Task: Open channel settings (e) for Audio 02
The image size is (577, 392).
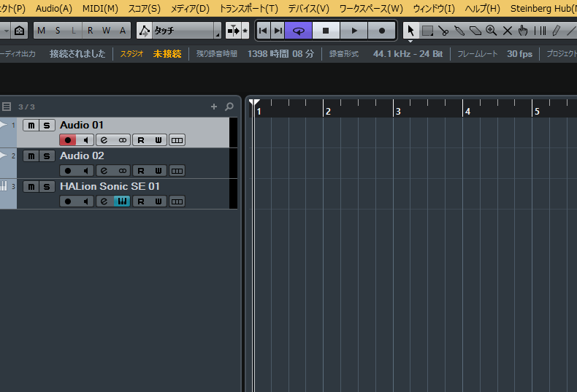Action: (104, 171)
